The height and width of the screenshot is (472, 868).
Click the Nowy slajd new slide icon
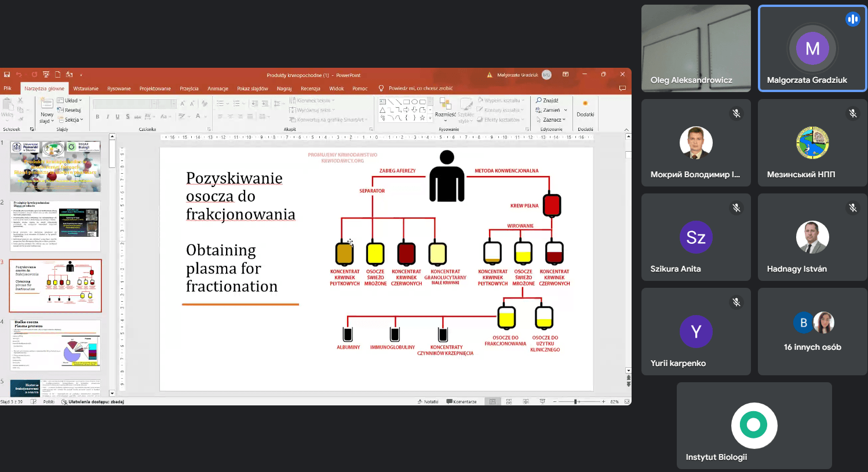(x=47, y=104)
